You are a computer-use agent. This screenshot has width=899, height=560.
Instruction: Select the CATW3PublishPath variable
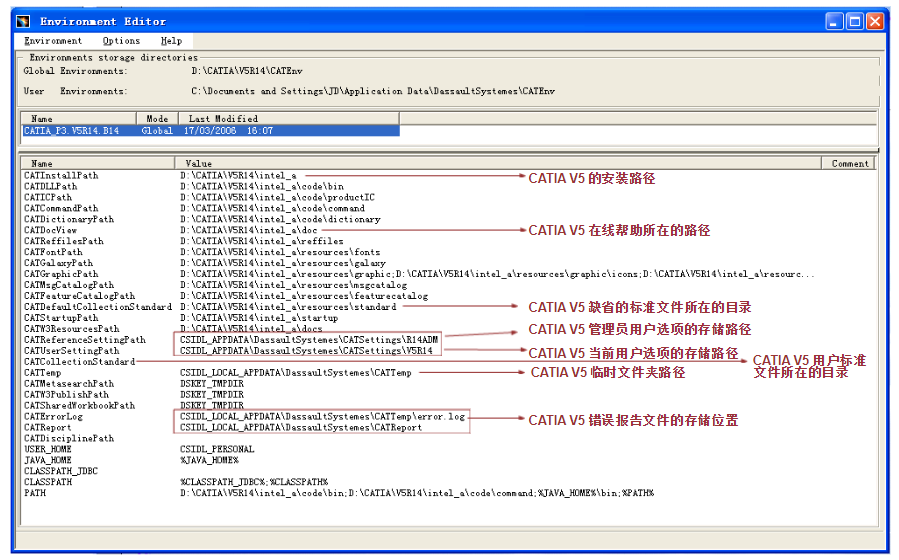click(67, 394)
